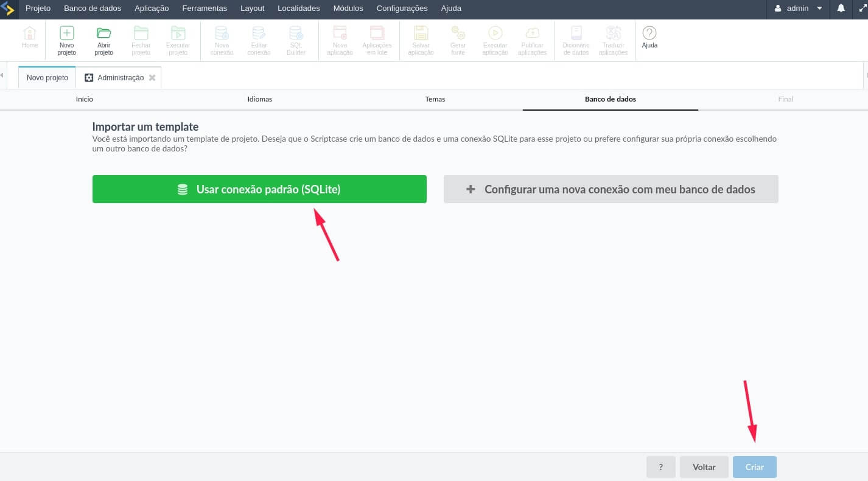The height and width of the screenshot is (481, 868).
Task: Open the Projeto menu
Action: pyautogui.click(x=38, y=9)
